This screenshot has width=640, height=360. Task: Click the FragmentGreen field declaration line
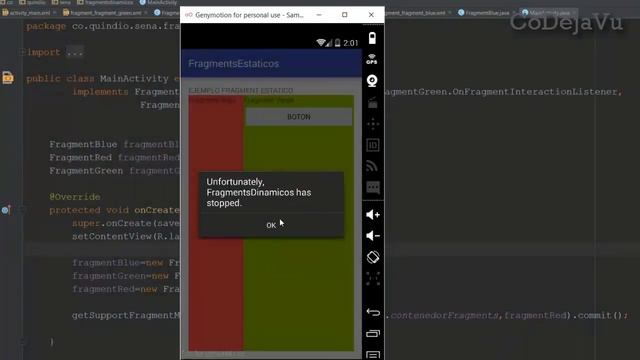pos(114,171)
